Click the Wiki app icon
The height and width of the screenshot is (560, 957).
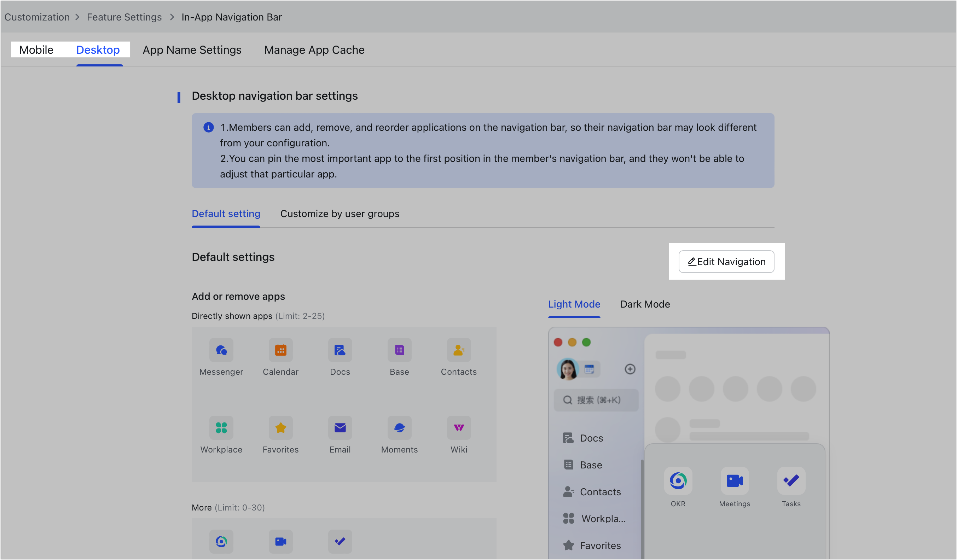tap(459, 427)
